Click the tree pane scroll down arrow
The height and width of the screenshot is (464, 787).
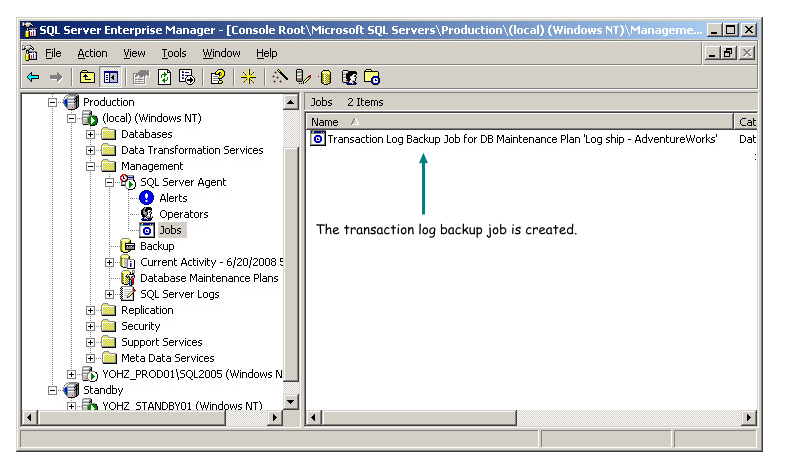point(291,402)
